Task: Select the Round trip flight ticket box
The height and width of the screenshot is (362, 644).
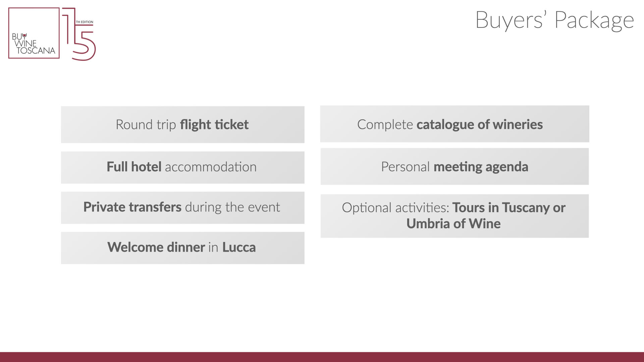Action: 183,125
